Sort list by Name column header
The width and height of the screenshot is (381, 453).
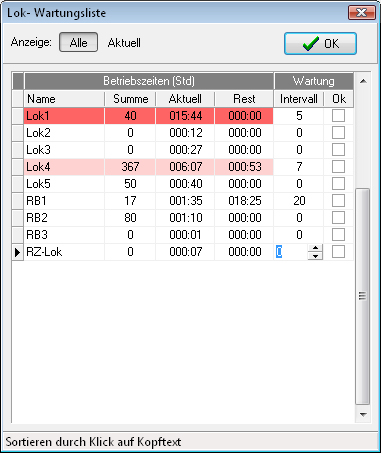tap(64, 99)
